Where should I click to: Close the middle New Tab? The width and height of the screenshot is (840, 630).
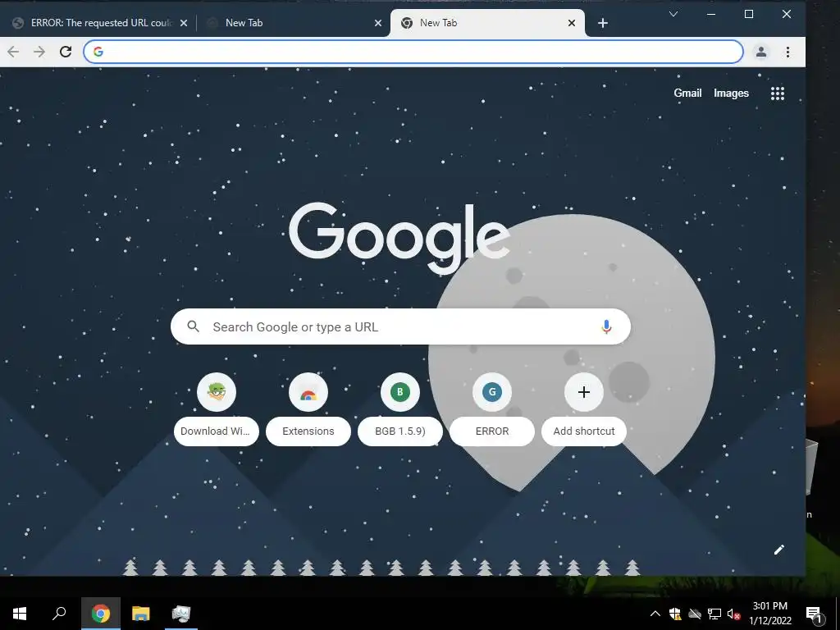[377, 23]
